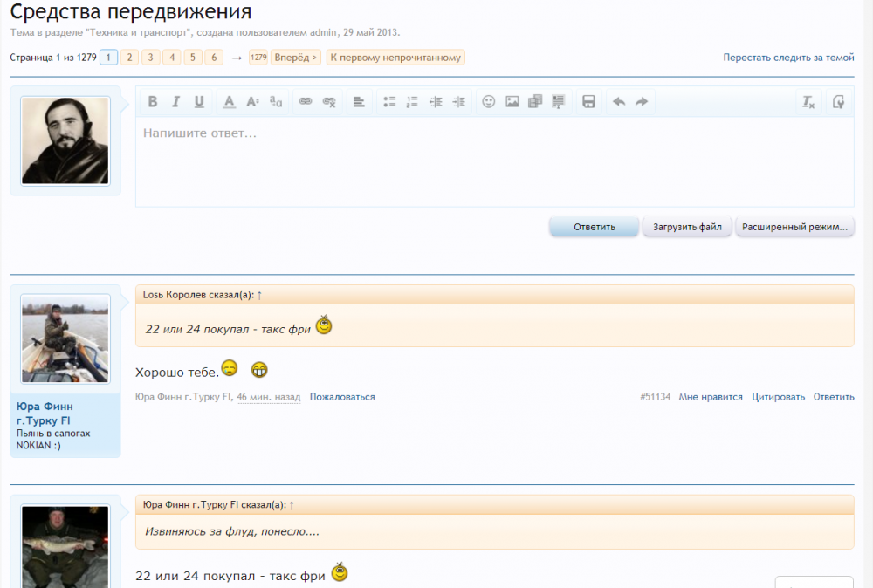The height and width of the screenshot is (588, 873).
Task: Click into the Напишите ответ text area
Action: click(x=494, y=161)
